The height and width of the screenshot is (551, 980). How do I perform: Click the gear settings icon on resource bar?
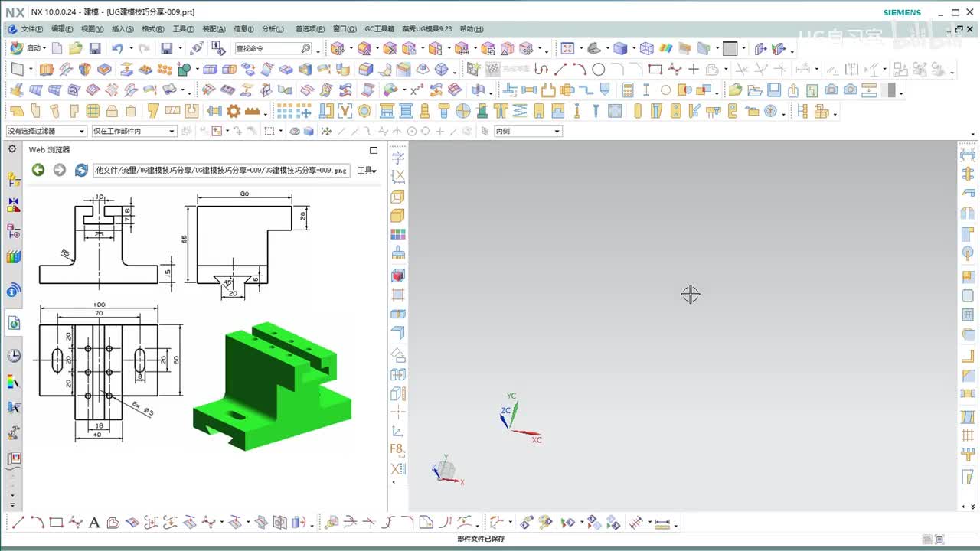click(x=12, y=148)
